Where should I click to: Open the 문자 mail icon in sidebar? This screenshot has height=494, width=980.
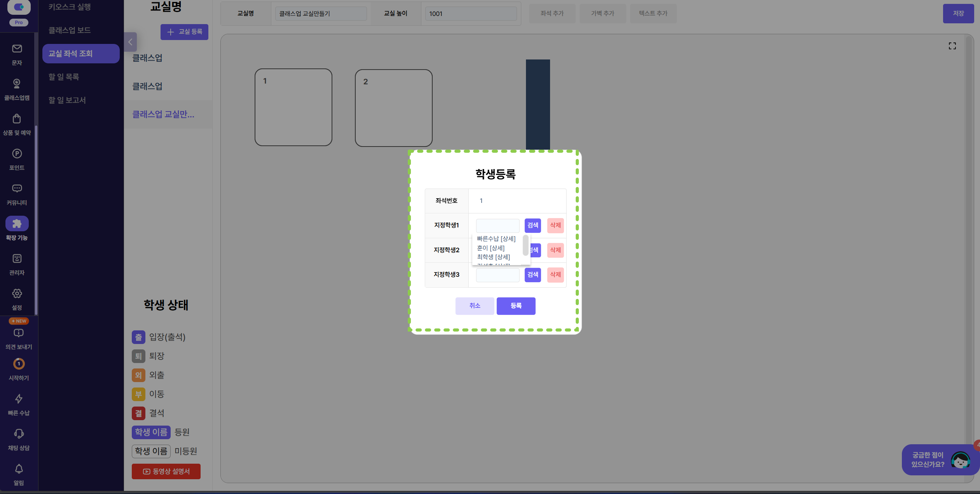tap(17, 49)
